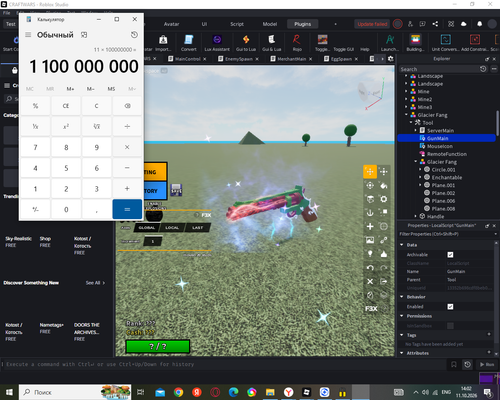Open the Windows Start menu
The width and height of the screenshot is (500, 400).
coord(9,392)
